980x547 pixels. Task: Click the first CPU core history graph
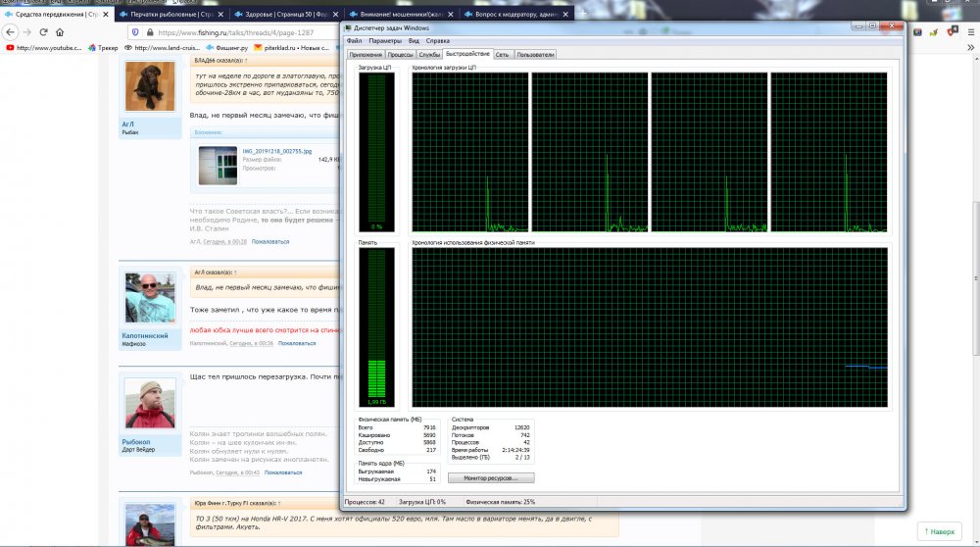click(x=470, y=152)
